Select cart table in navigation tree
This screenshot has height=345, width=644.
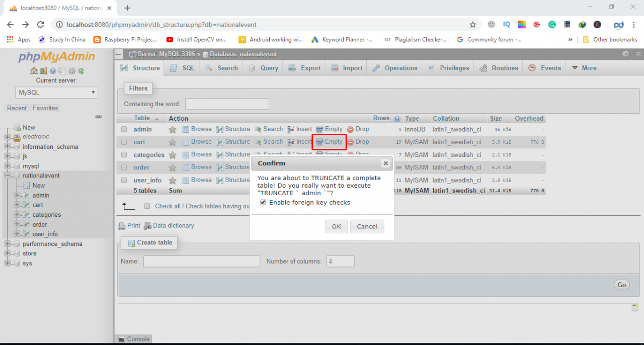[x=38, y=205]
